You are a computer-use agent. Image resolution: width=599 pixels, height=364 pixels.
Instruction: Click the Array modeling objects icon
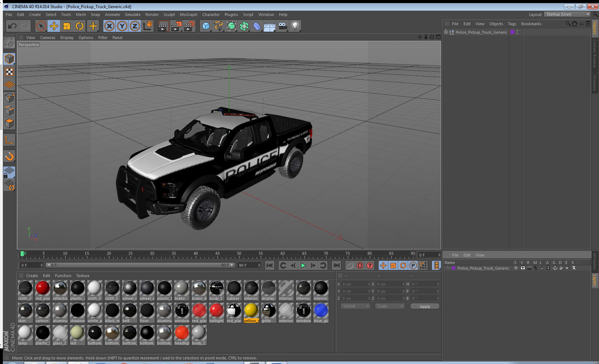[x=244, y=26]
